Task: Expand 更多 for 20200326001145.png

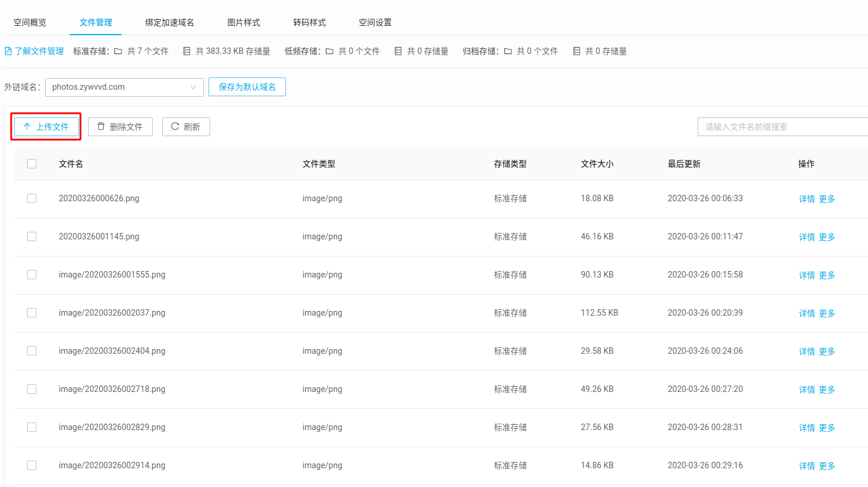Action: click(x=827, y=237)
